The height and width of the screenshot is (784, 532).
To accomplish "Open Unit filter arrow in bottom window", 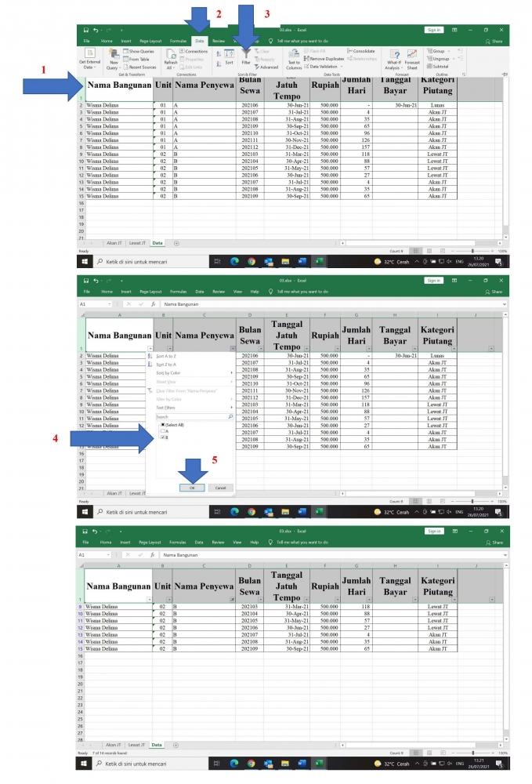I will pyautogui.click(x=169, y=599).
